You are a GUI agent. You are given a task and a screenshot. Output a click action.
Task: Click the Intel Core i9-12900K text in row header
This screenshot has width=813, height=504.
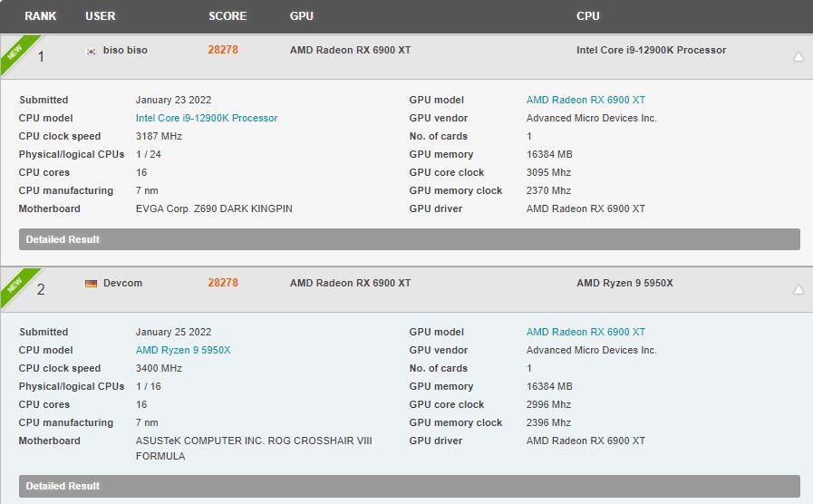[652, 50]
